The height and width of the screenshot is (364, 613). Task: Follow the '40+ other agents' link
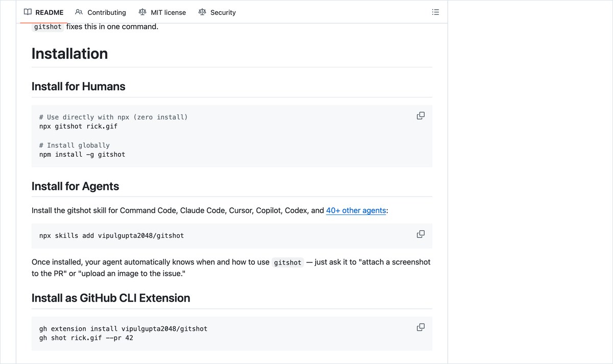[x=356, y=210]
